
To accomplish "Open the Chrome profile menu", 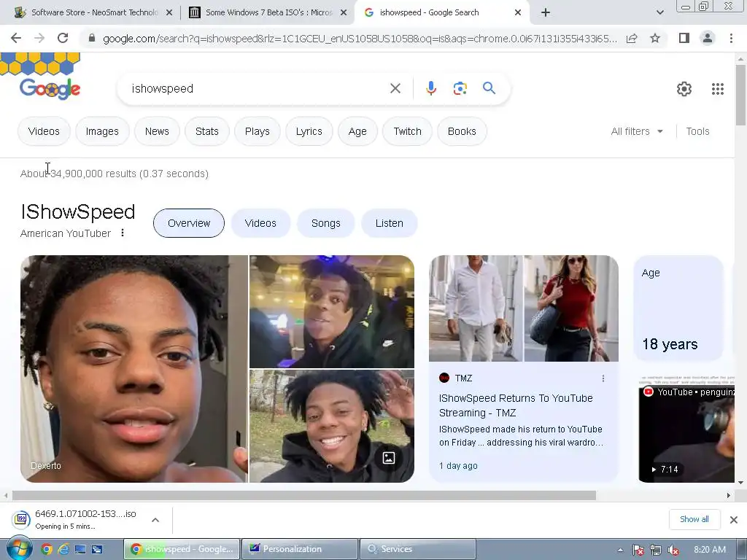I will (x=708, y=38).
